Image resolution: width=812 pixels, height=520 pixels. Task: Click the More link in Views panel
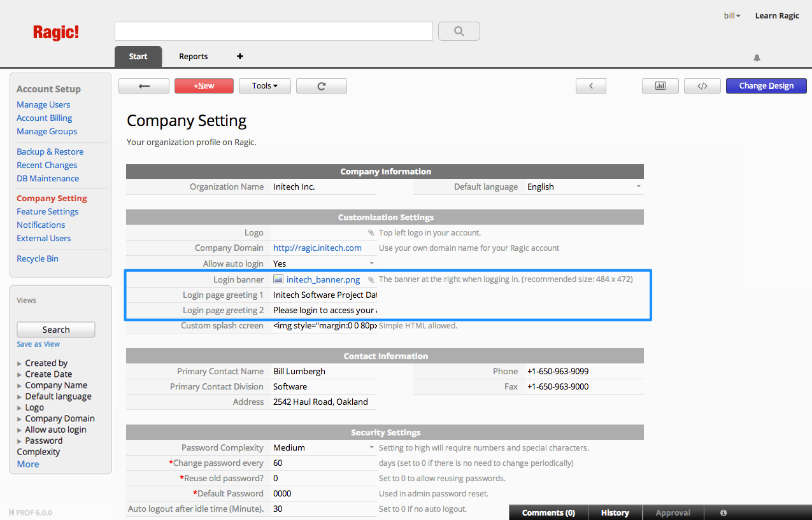28,465
